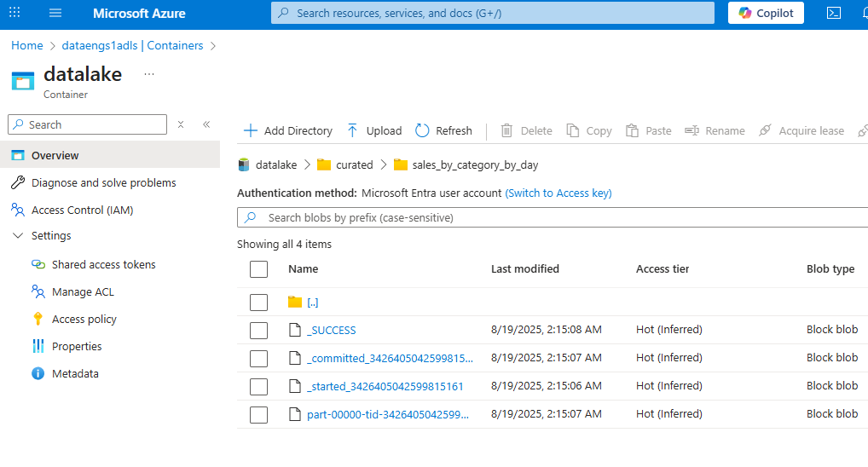Select Overview in the sidebar
The height and width of the screenshot is (467, 868).
(110, 155)
